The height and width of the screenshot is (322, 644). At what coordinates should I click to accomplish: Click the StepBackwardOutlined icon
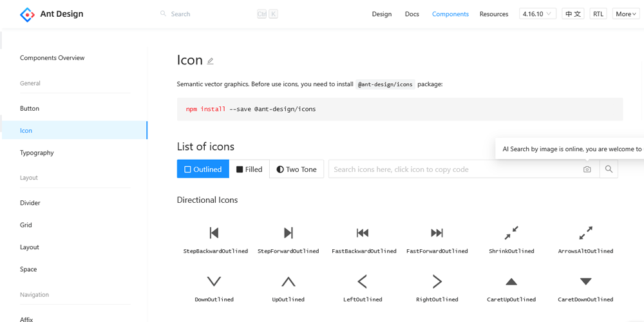click(214, 233)
